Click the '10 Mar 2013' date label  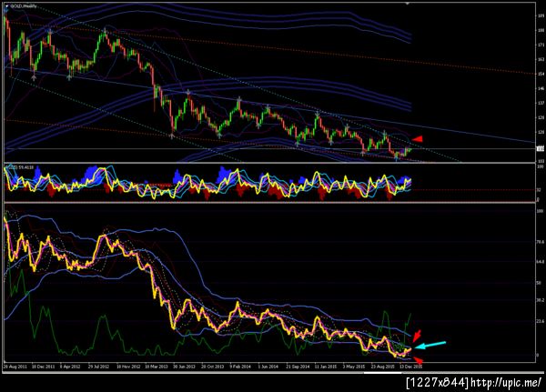tap(157, 367)
